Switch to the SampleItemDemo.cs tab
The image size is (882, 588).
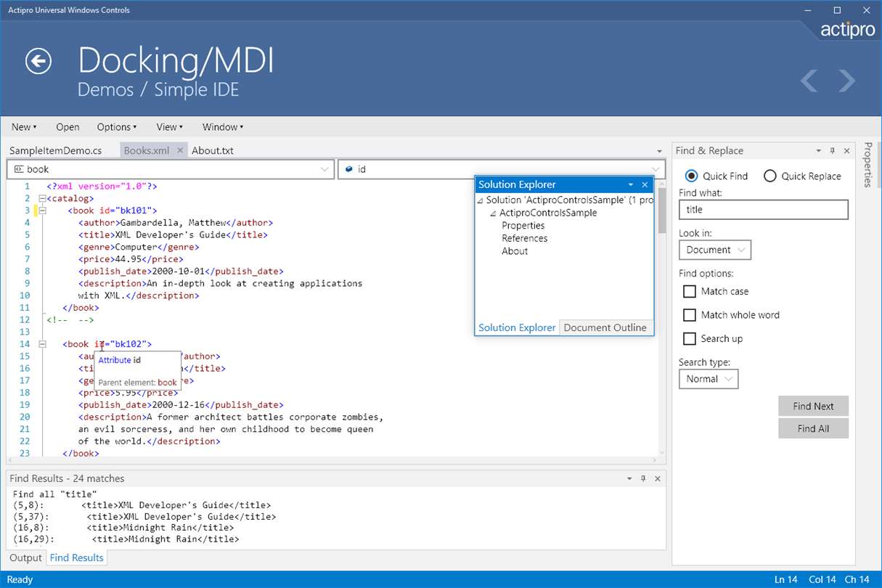point(55,151)
